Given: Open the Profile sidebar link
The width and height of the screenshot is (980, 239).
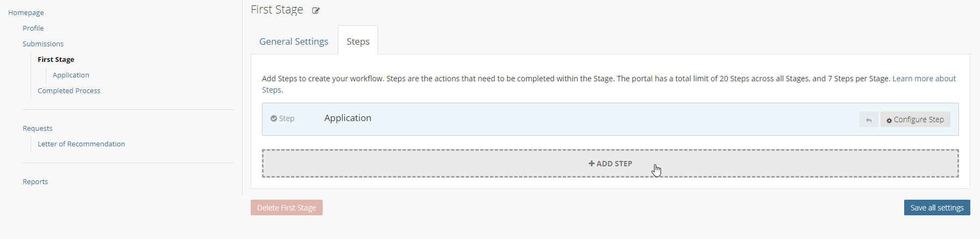Looking at the screenshot, I should tap(33, 28).
